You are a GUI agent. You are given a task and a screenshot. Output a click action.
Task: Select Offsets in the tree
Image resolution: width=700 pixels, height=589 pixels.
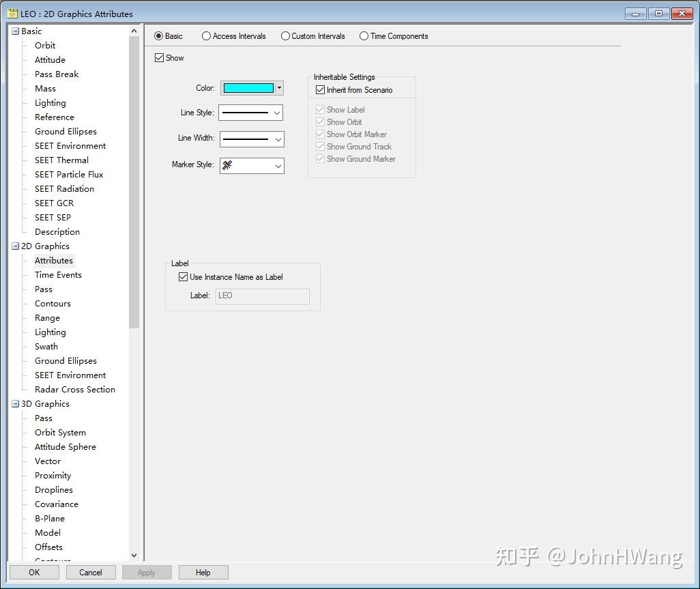coord(48,547)
